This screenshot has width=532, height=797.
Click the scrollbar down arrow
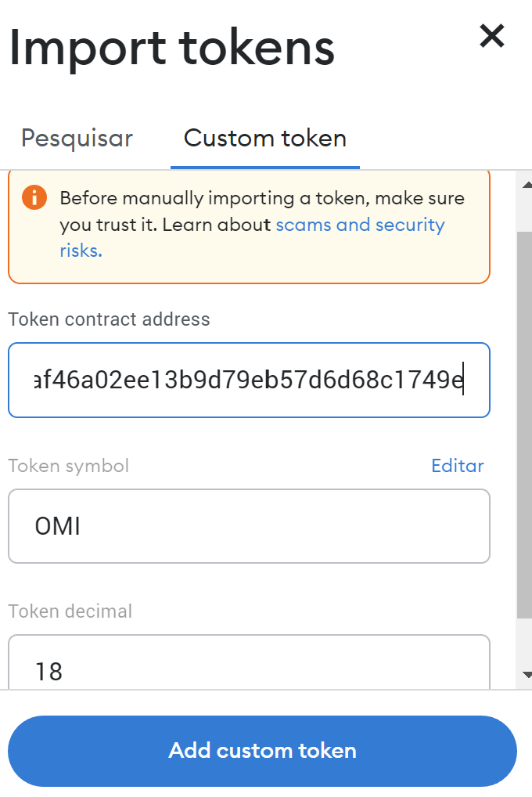[x=527, y=675]
